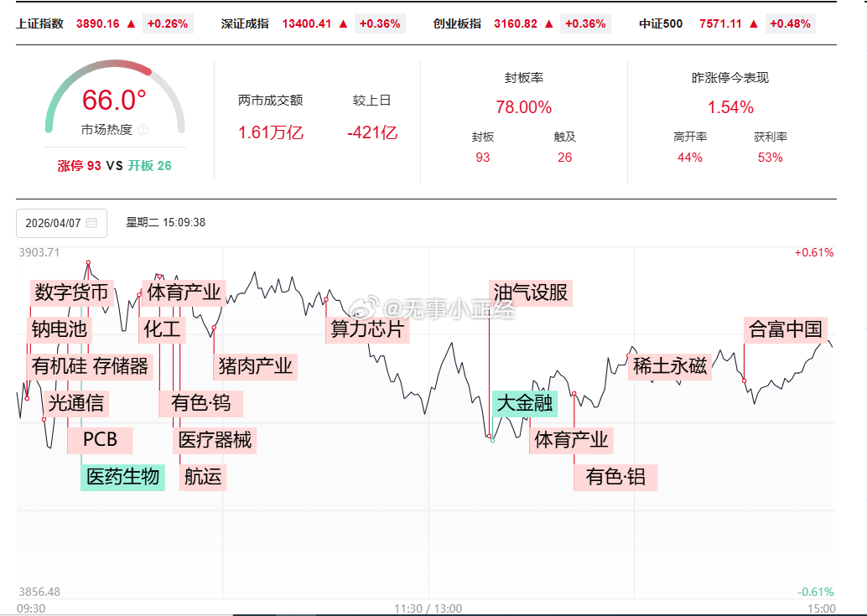Image resolution: width=867 pixels, height=616 pixels.
Task: Select the green-highlighted 大金融 label
Action: tap(525, 403)
